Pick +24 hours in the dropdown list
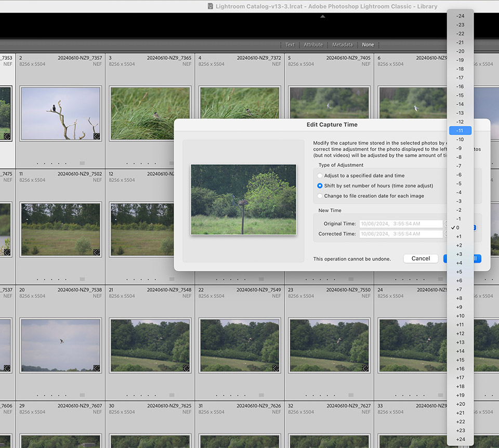This screenshot has height=448, width=499. (460, 439)
